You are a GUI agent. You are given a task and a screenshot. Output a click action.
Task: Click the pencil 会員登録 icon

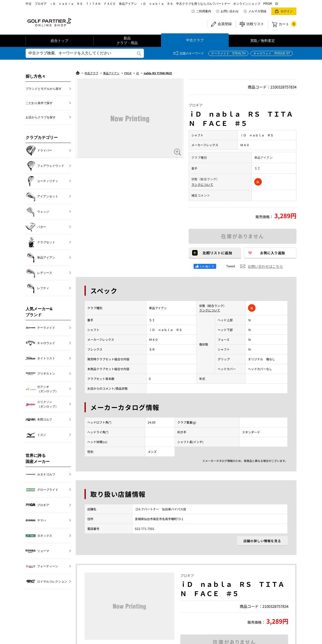point(213,24)
